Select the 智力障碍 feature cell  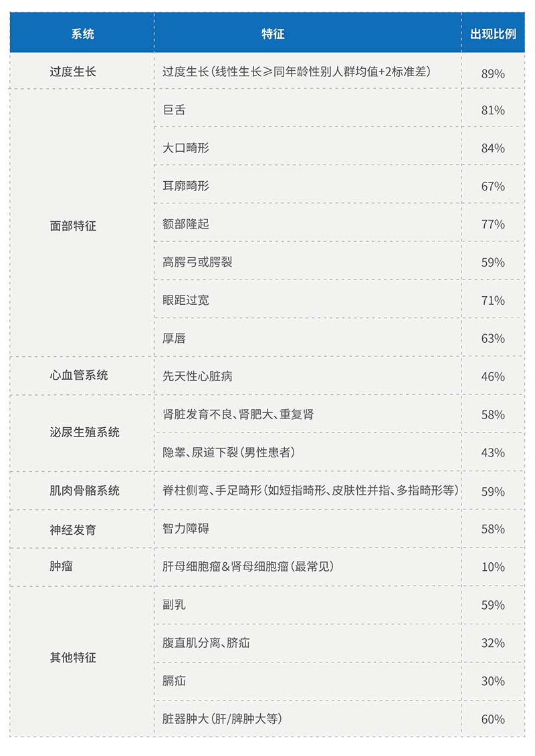click(186, 529)
